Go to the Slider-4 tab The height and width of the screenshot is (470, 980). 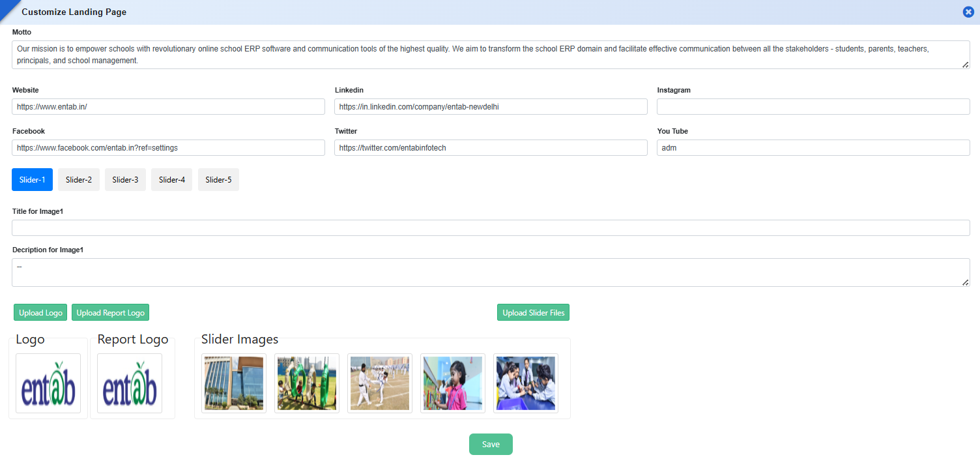click(x=172, y=180)
